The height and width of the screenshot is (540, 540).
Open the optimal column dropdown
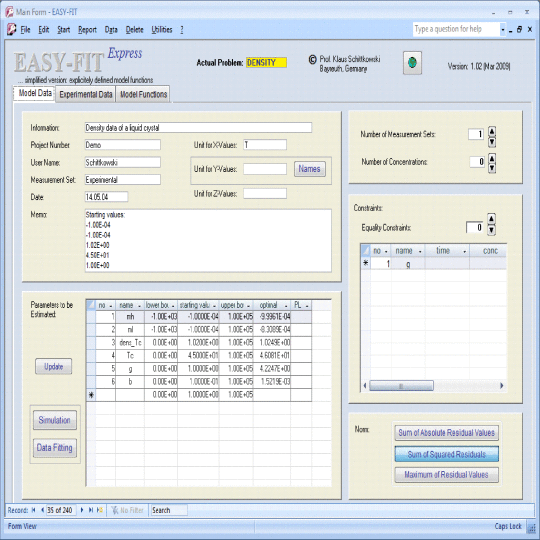(286, 306)
